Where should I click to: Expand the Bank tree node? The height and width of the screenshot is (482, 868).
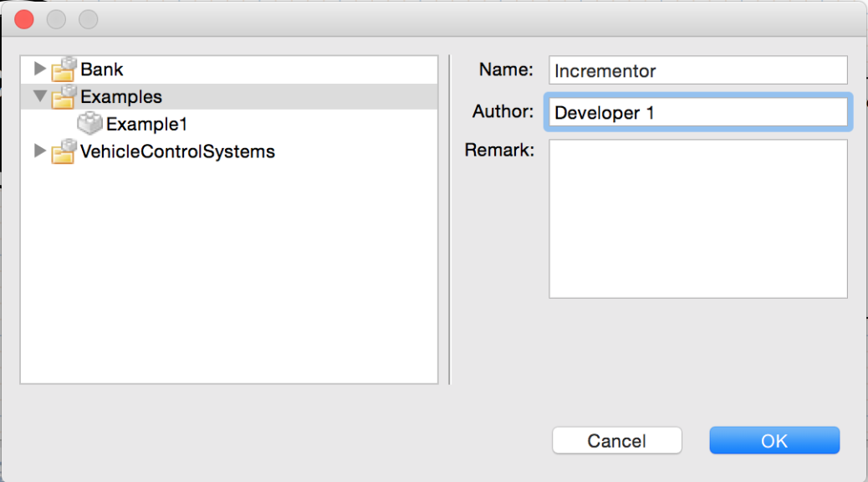39,69
